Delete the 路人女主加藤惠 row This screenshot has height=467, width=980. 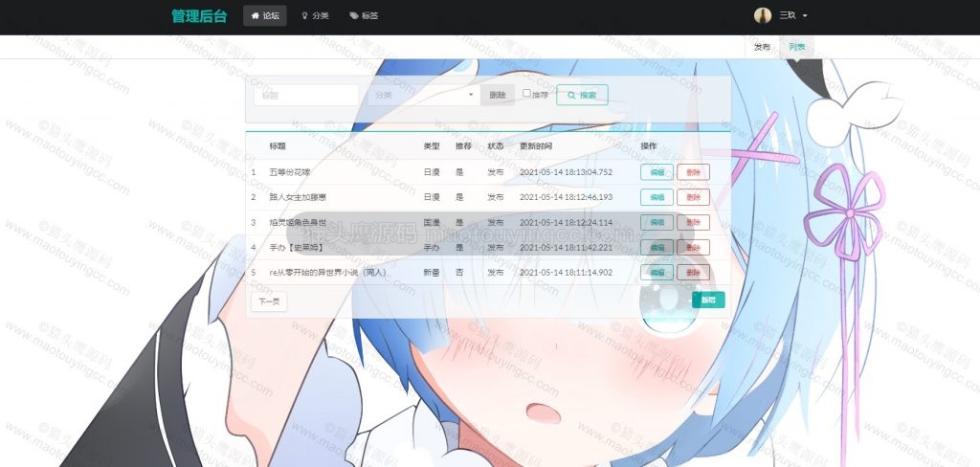click(x=693, y=197)
